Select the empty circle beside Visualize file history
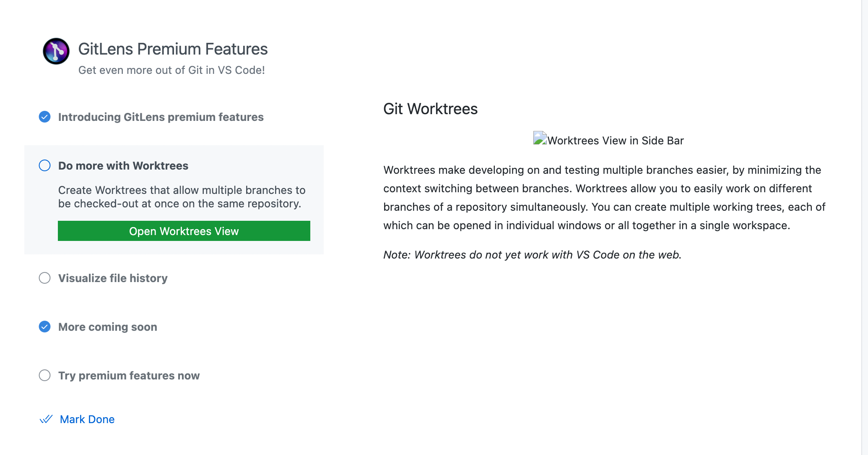The width and height of the screenshot is (868, 455). click(x=44, y=278)
